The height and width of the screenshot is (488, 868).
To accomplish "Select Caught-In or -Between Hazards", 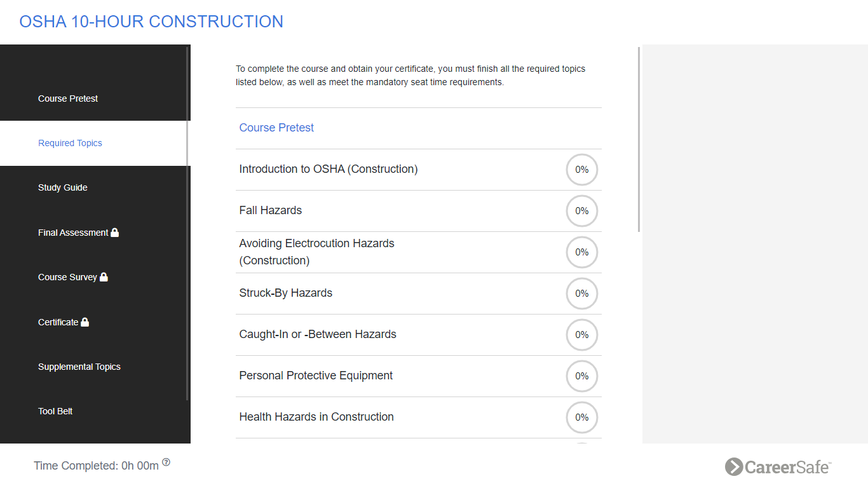I will click(x=318, y=334).
